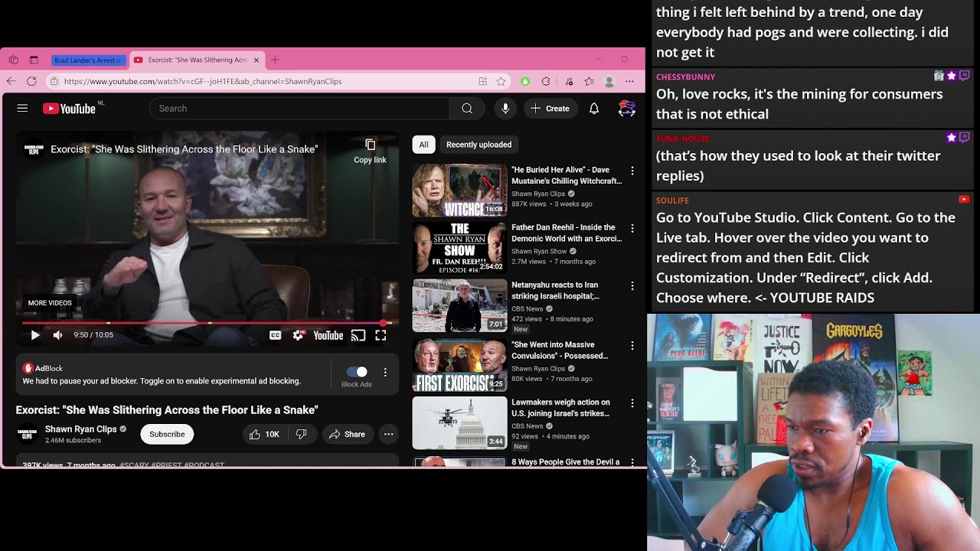Open the green AdBlock extension icon in toolbar
The image size is (980, 551).
[525, 81]
